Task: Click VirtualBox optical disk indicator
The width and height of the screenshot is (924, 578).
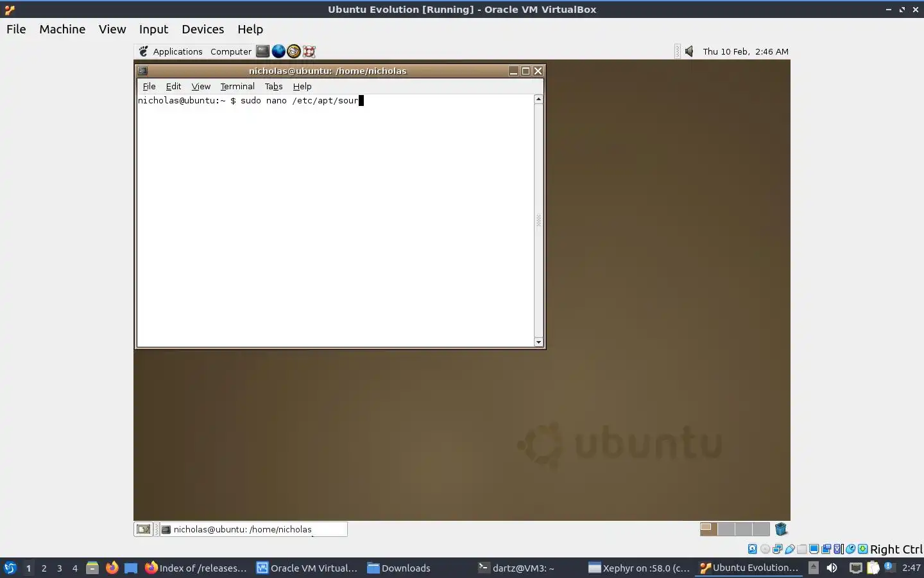Action: click(765, 549)
